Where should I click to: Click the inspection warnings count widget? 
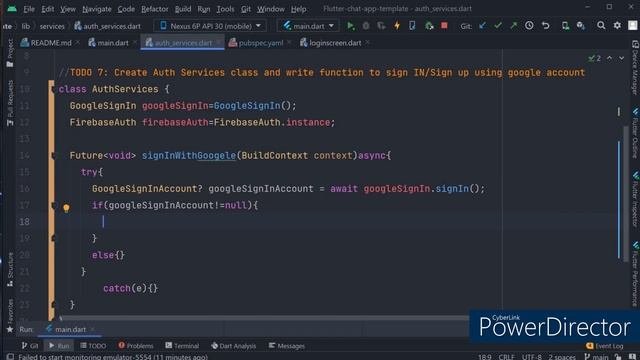click(x=594, y=58)
